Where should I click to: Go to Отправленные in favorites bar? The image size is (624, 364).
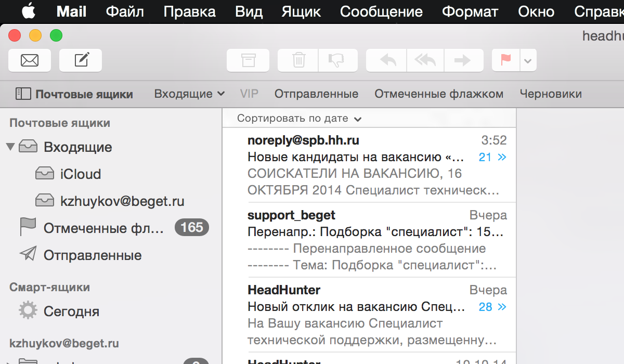click(316, 94)
